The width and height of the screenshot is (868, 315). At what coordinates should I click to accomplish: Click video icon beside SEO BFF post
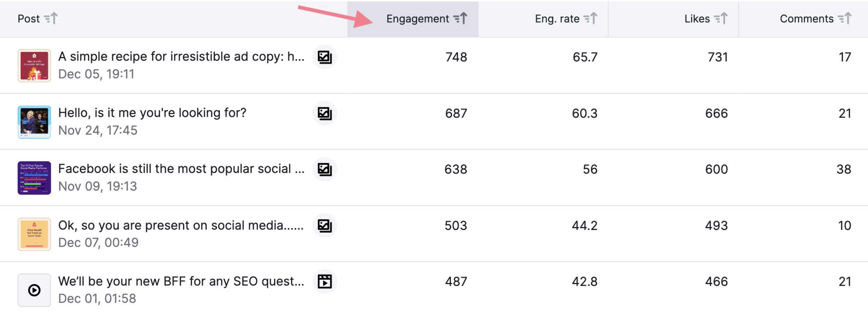click(x=324, y=282)
